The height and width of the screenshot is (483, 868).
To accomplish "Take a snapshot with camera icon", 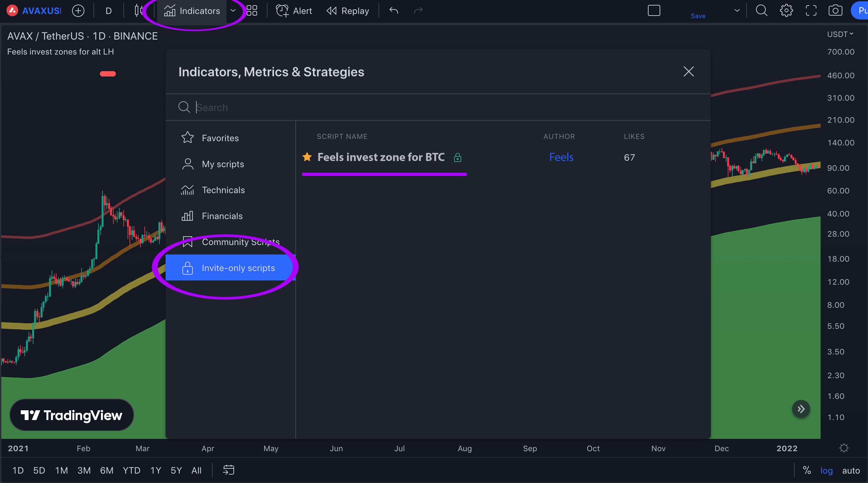I will point(835,11).
